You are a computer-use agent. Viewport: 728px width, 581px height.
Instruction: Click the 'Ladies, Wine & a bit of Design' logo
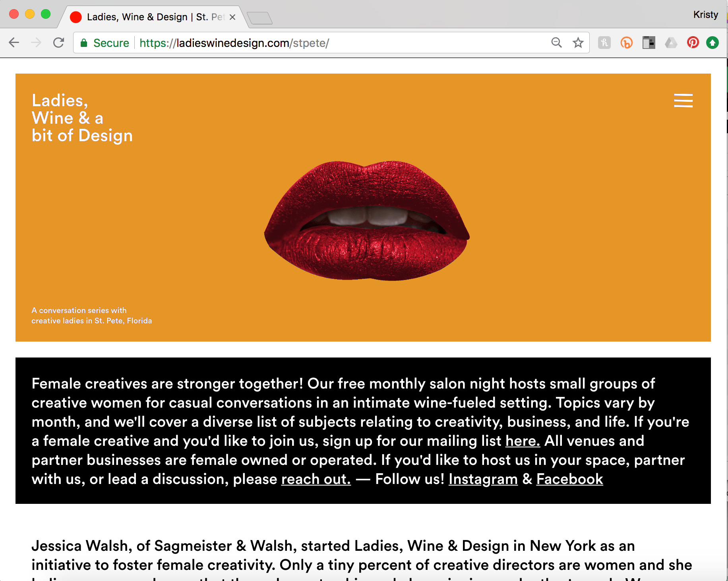pos(82,118)
